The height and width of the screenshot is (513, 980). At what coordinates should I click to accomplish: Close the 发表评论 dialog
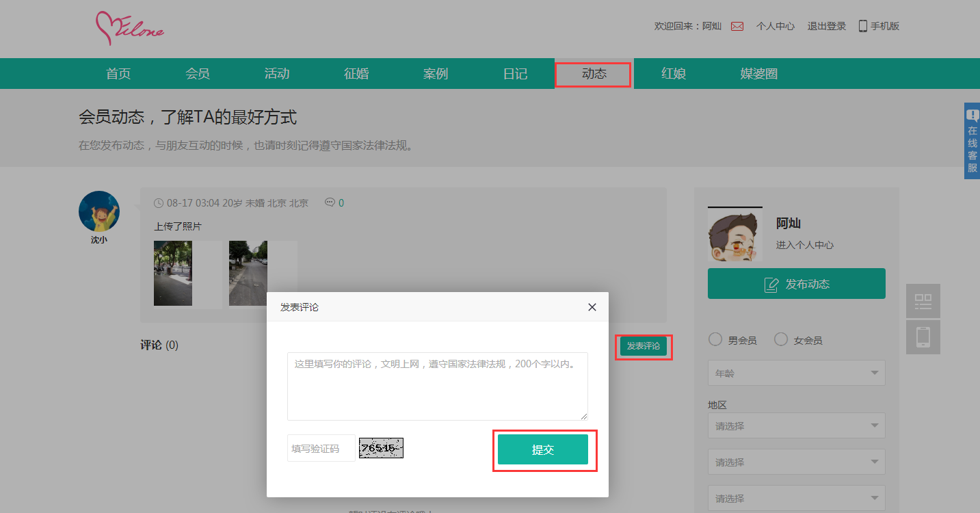[x=592, y=307]
